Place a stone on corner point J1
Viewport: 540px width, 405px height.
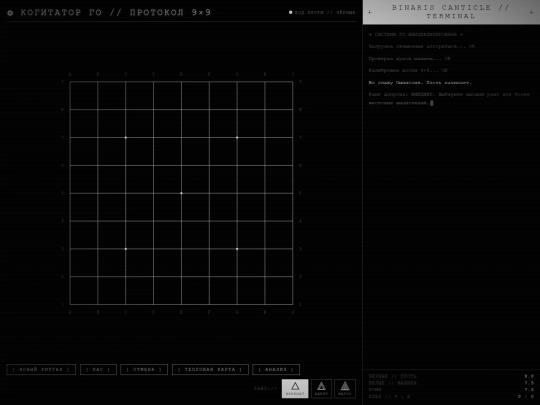pyautogui.click(x=293, y=304)
